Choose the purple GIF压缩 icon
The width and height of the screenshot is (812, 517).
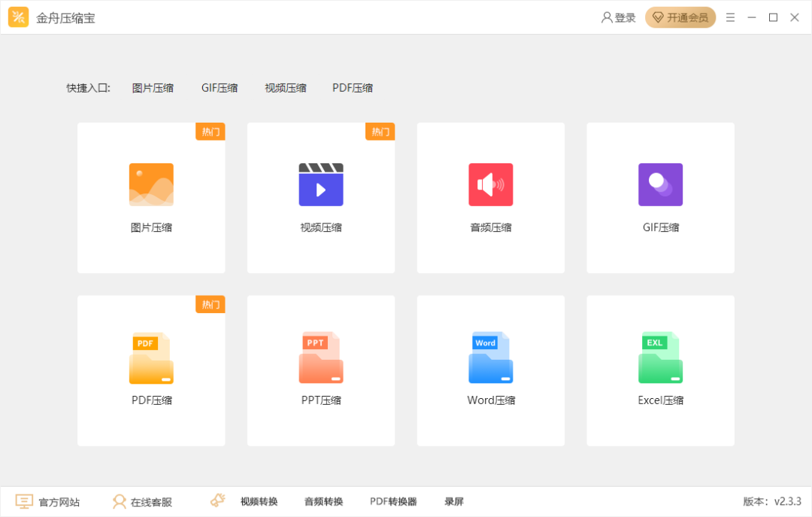[661, 184]
